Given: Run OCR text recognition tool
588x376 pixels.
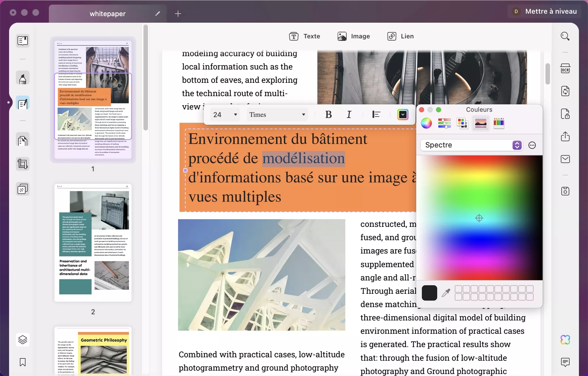Looking at the screenshot, I should point(565,69).
